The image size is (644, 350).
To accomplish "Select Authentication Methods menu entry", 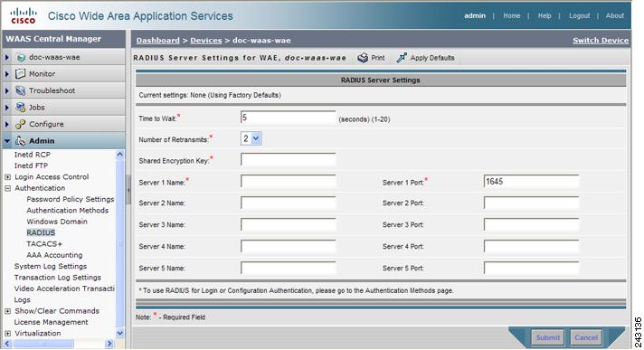I will click(x=67, y=211).
